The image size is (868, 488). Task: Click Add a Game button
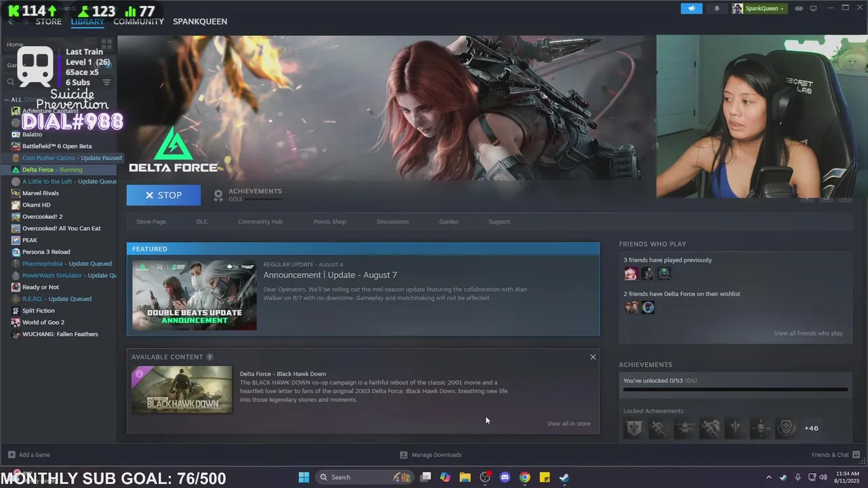(29, 455)
